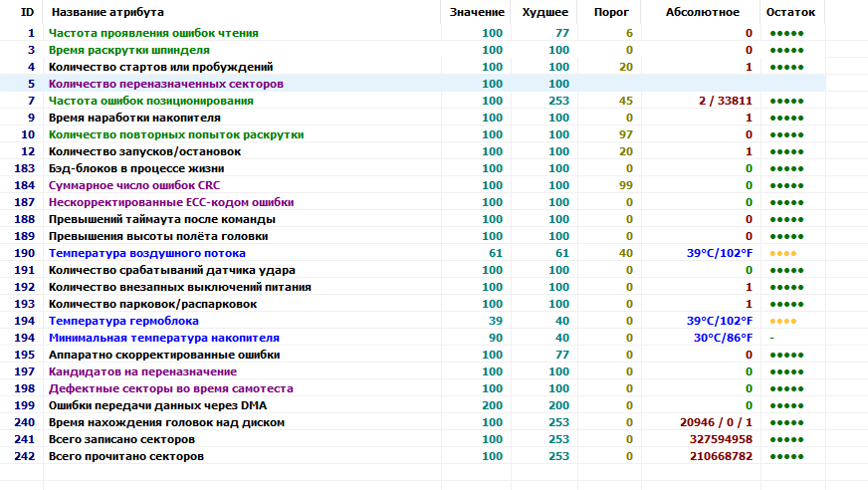Select 'Температура гермоблока' row

pyautogui.click(x=412, y=321)
